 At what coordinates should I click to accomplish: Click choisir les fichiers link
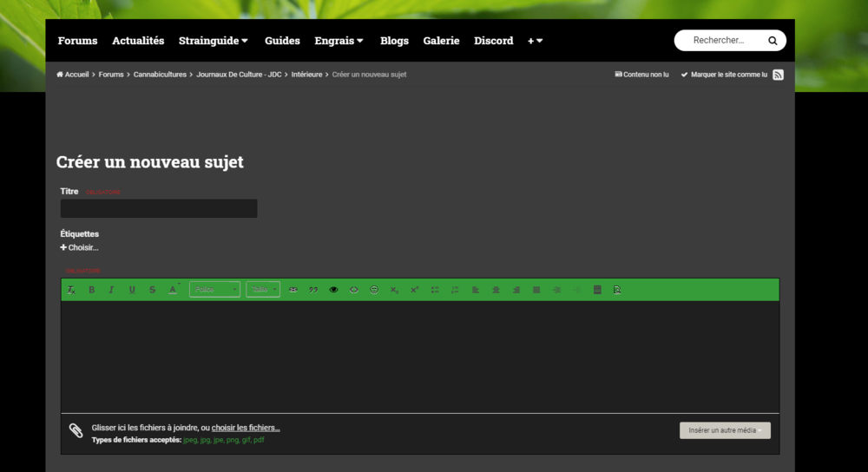pyautogui.click(x=246, y=428)
